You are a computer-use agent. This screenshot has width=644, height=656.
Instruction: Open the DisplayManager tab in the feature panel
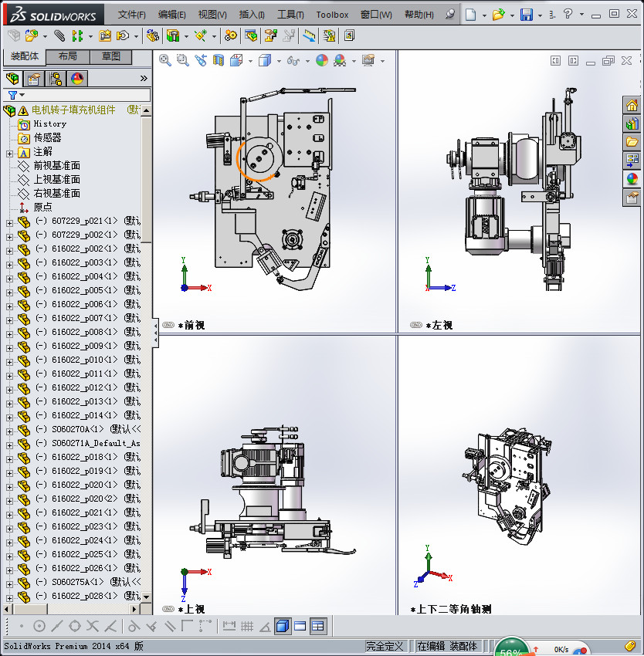[76, 78]
